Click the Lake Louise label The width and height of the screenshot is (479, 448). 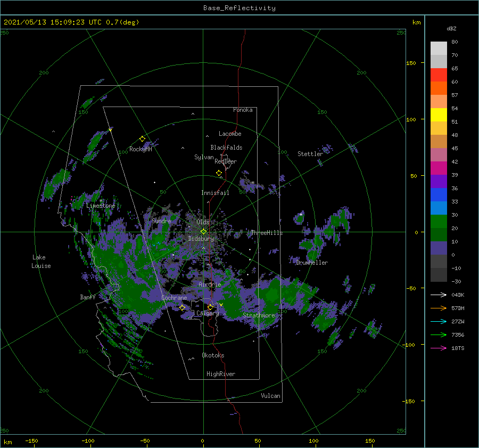pos(41,262)
